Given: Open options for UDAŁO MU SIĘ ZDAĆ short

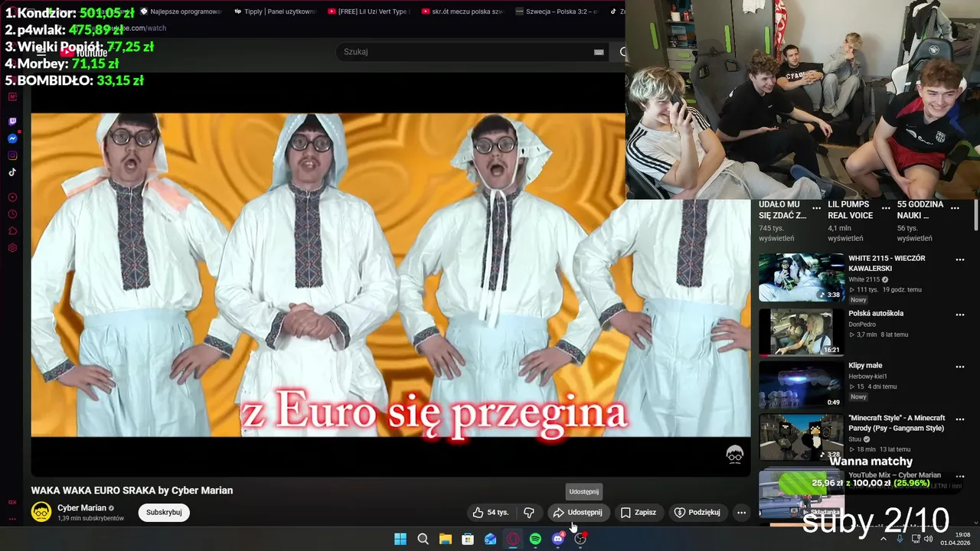Looking at the screenshot, I should [x=817, y=208].
